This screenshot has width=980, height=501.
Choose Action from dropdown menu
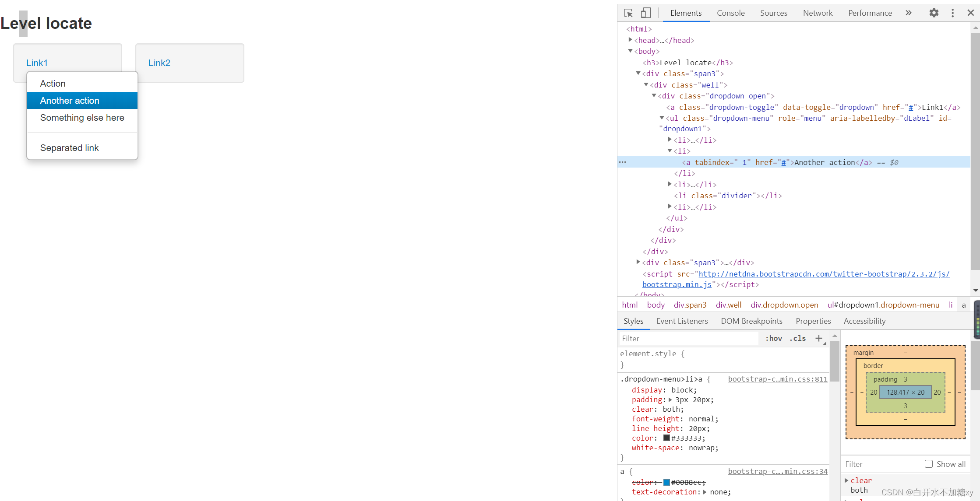coord(82,84)
